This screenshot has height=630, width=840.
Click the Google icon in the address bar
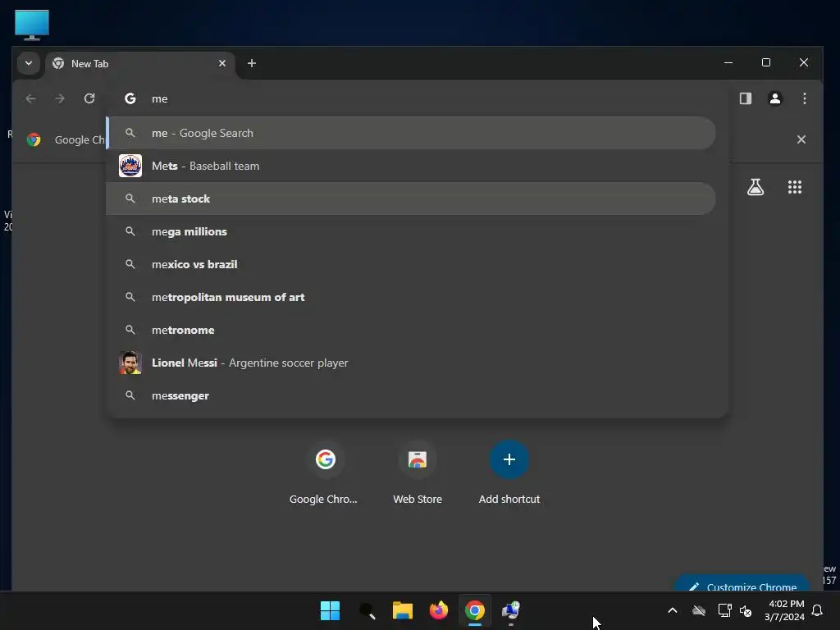coord(130,98)
